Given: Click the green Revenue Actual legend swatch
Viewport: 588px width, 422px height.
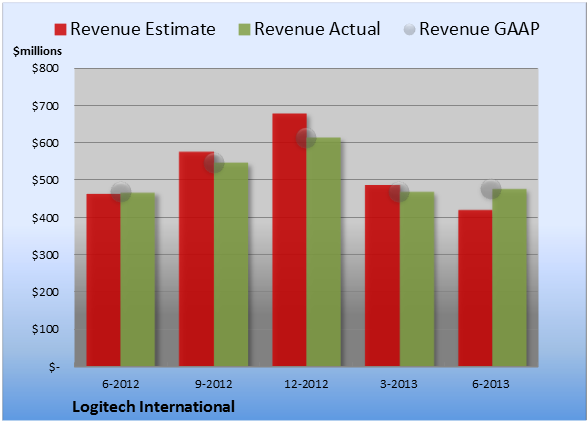Looking at the screenshot, I should (x=244, y=29).
